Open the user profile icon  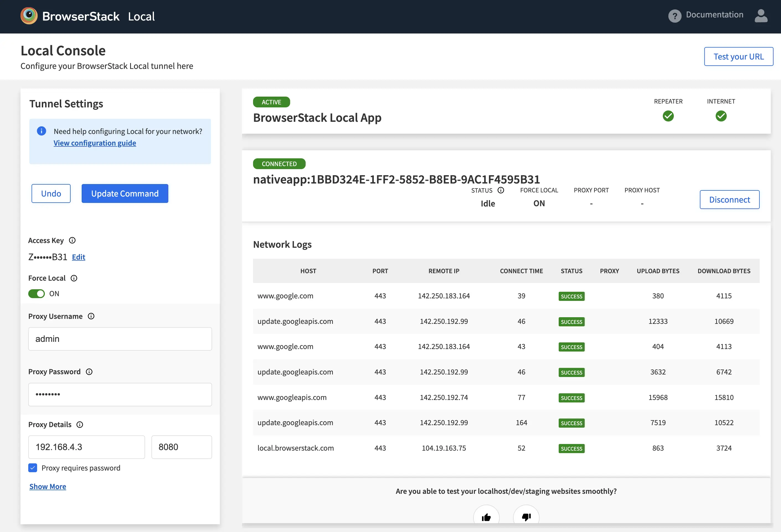[x=761, y=16]
